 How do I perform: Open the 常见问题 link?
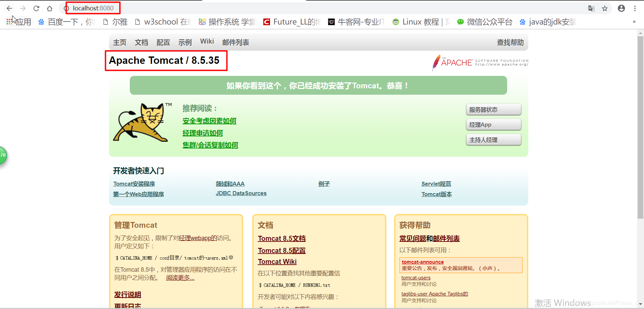(x=413, y=238)
